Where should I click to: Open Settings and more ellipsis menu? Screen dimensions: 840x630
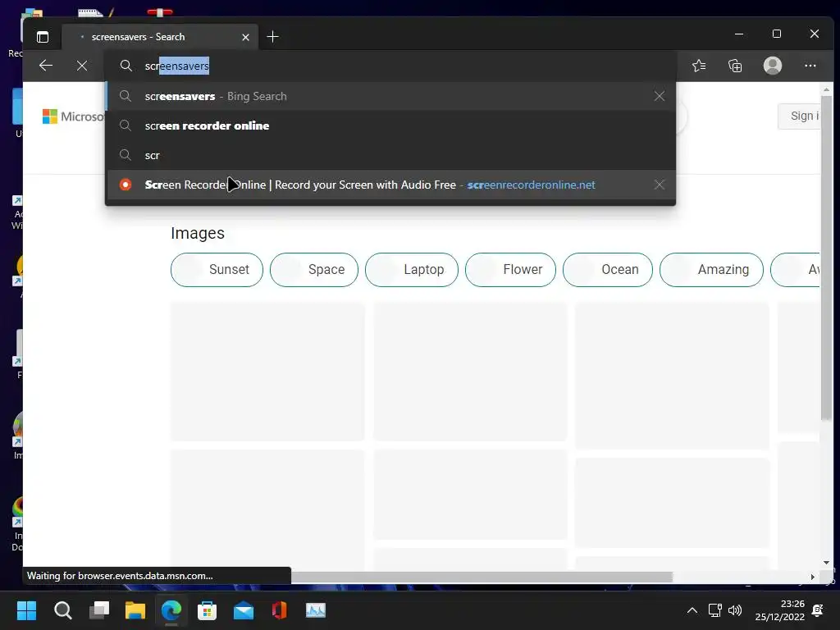[x=810, y=66]
